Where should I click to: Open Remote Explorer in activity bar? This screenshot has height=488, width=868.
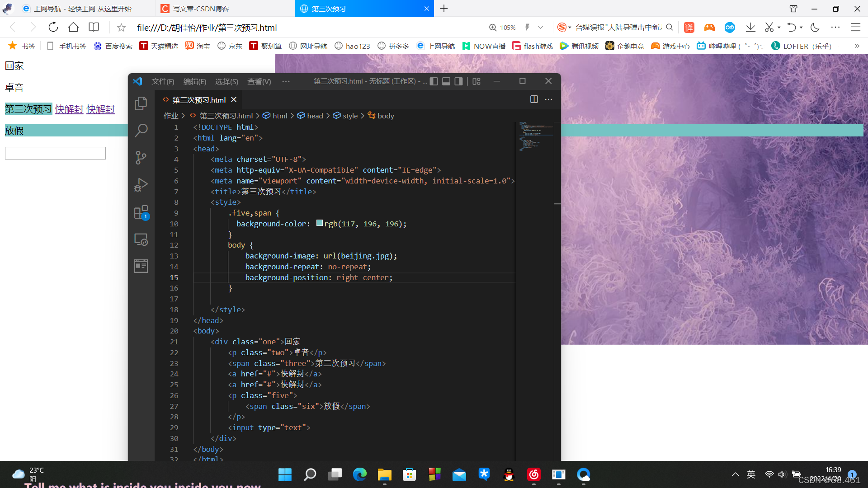click(x=141, y=239)
